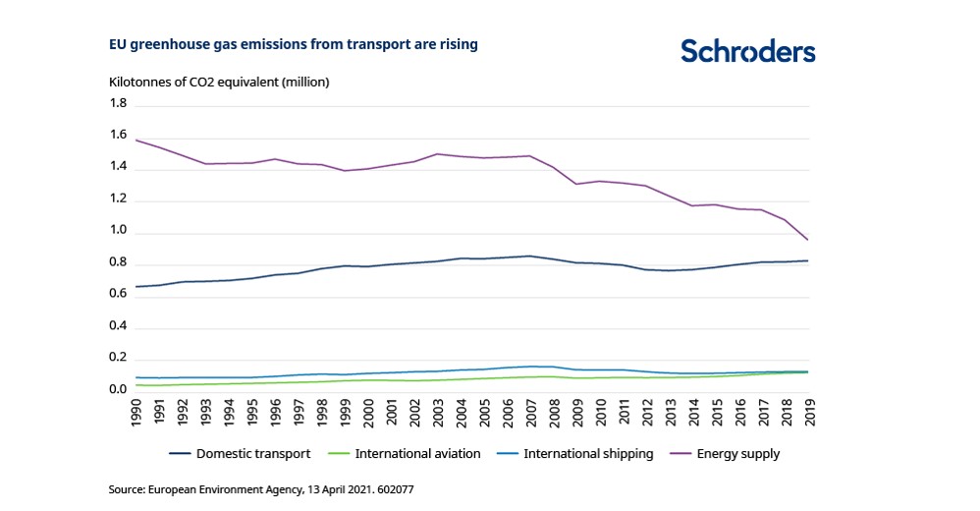Image resolution: width=980 pixels, height=511 pixels.
Task: Click the 0.0 value on the y-axis
Action: (x=117, y=390)
